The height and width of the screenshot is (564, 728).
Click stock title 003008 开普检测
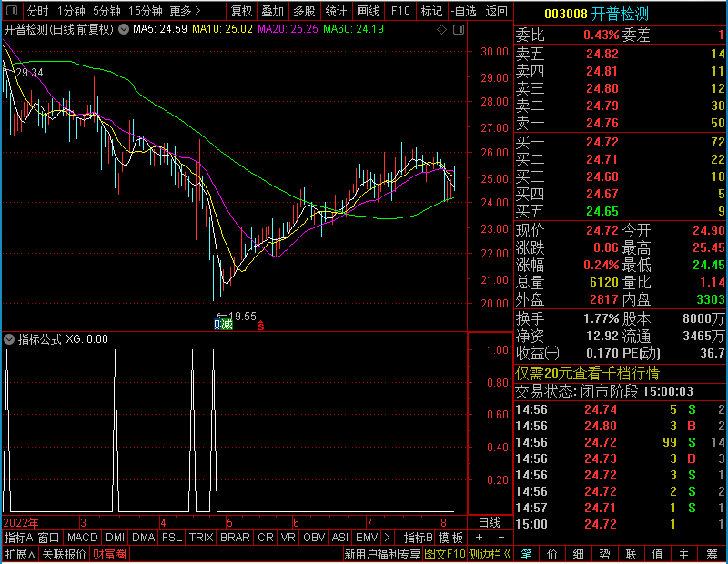click(x=597, y=14)
